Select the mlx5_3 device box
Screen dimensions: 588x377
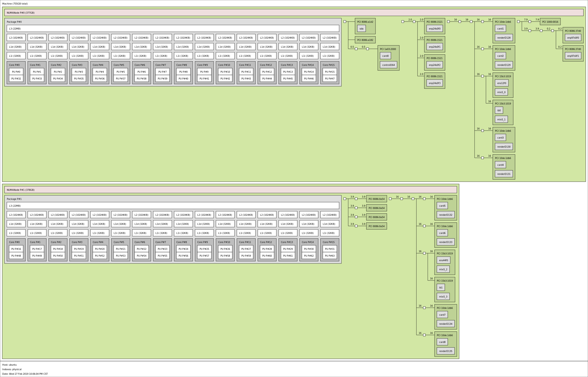tap(443, 296)
